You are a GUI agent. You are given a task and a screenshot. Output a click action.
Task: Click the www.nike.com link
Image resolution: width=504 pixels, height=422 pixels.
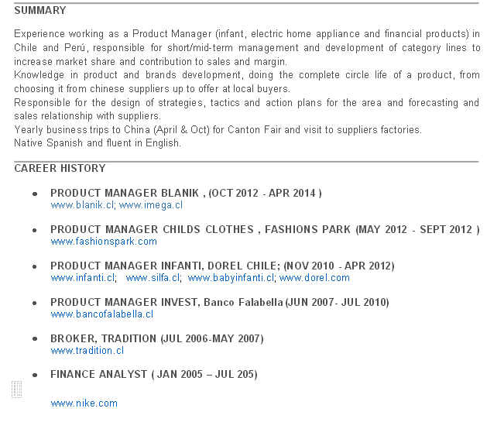[84, 403]
